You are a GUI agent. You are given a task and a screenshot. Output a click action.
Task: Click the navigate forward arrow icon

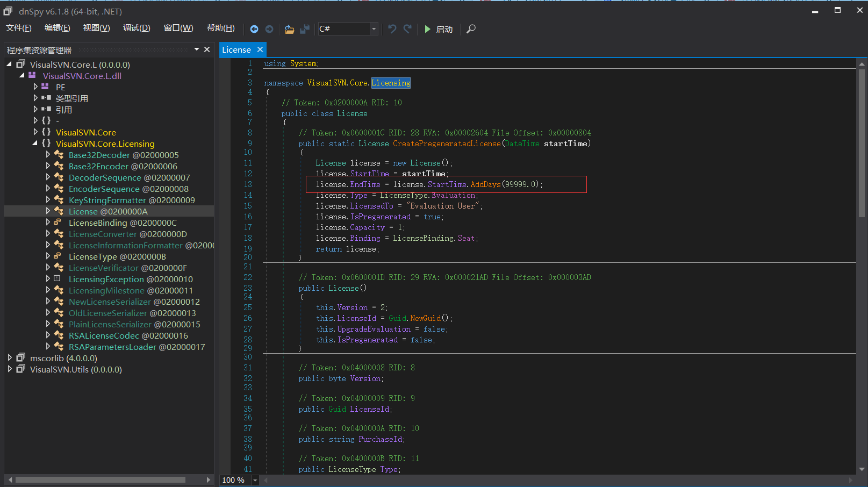(x=269, y=29)
